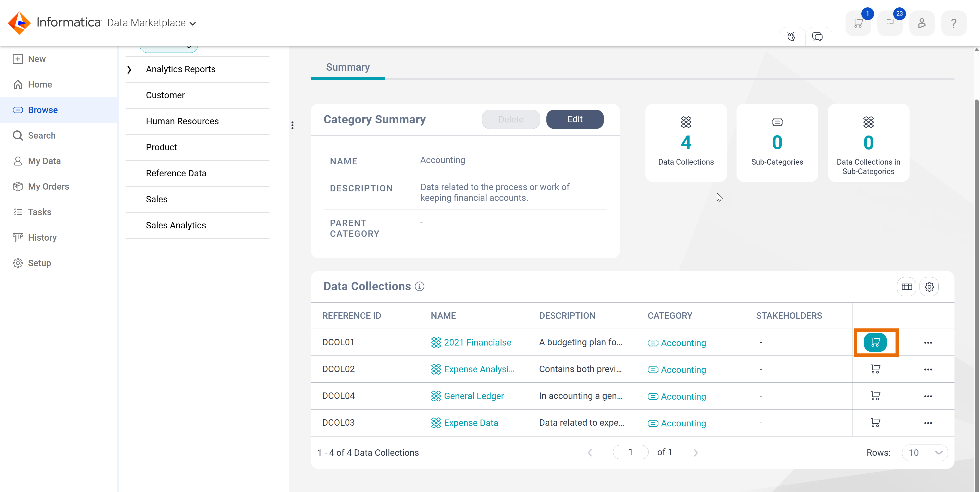Add DCOL02 Expense Analysis to cart
This screenshot has width=980, height=492.
click(875, 369)
